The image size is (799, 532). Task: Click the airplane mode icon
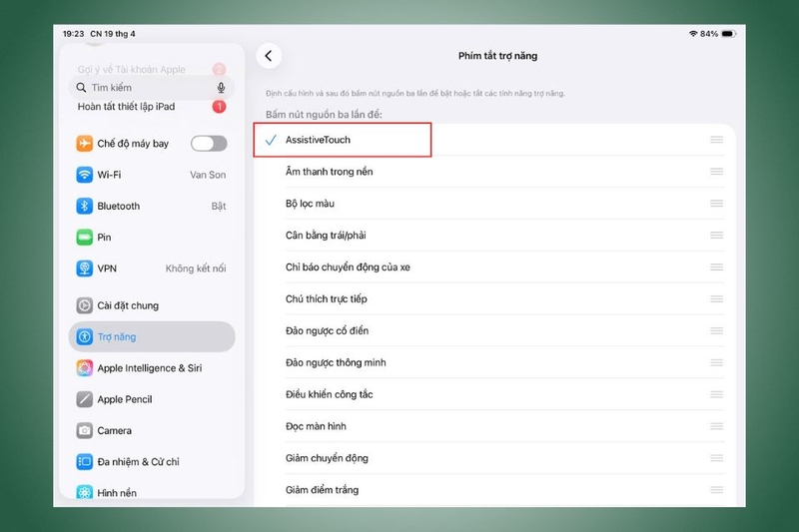click(85, 144)
